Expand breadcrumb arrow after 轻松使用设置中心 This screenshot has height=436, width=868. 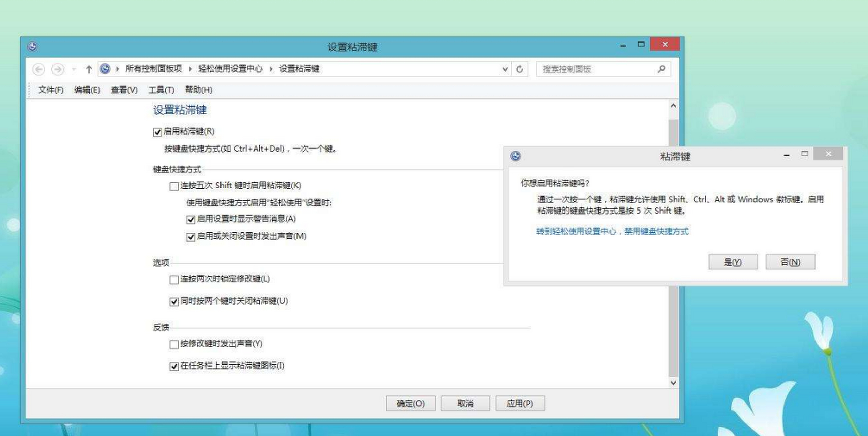point(271,69)
